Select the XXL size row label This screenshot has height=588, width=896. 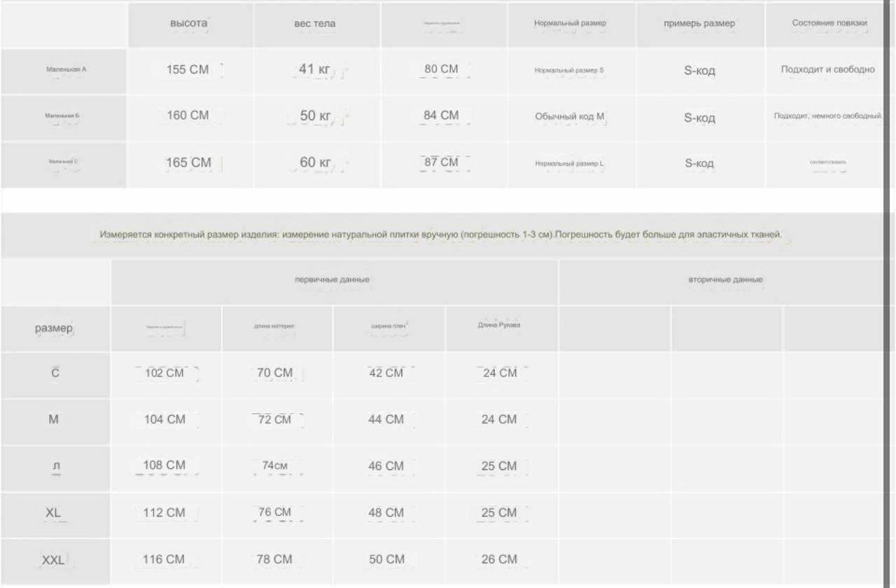click(53, 560)
